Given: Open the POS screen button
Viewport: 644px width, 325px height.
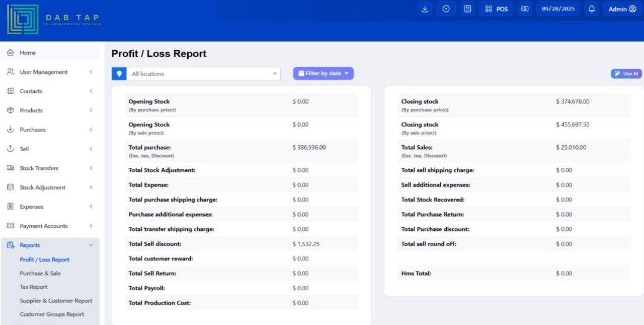Looking at the screenshot, I should click(496, 9).
